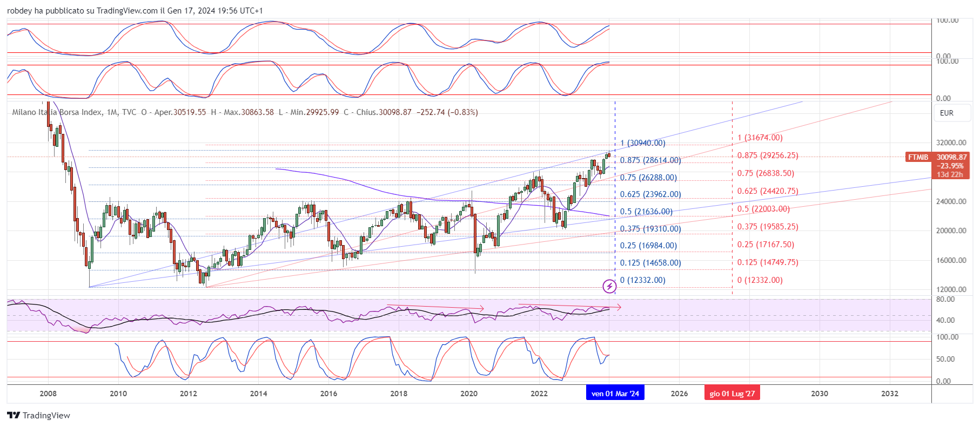The width and height of the screenshot is (980, 427).
Task: Click the TradingView logo at bottom left
Action: 38,415
